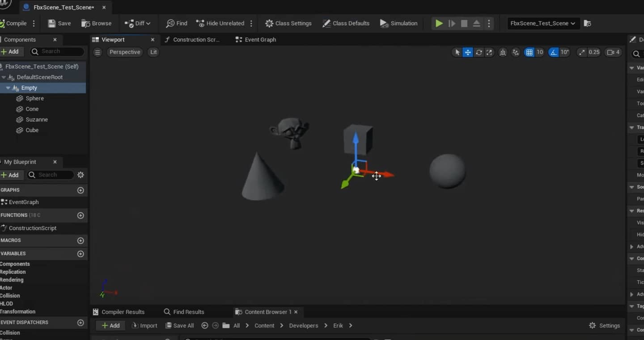This screenshot has width=644, height=340.
Task: Click the Import button in Content Browser
Action: tap(144, 326)
